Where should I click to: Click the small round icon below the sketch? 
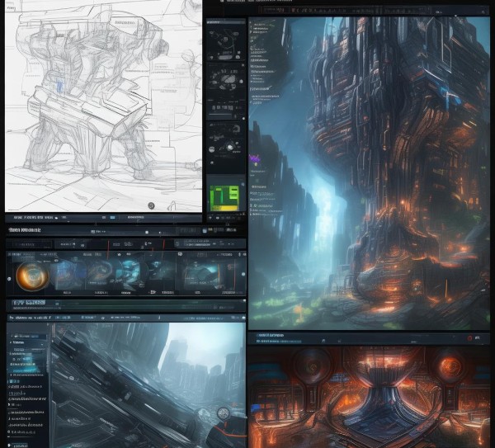pyautogui.click(x=150, y=205)
